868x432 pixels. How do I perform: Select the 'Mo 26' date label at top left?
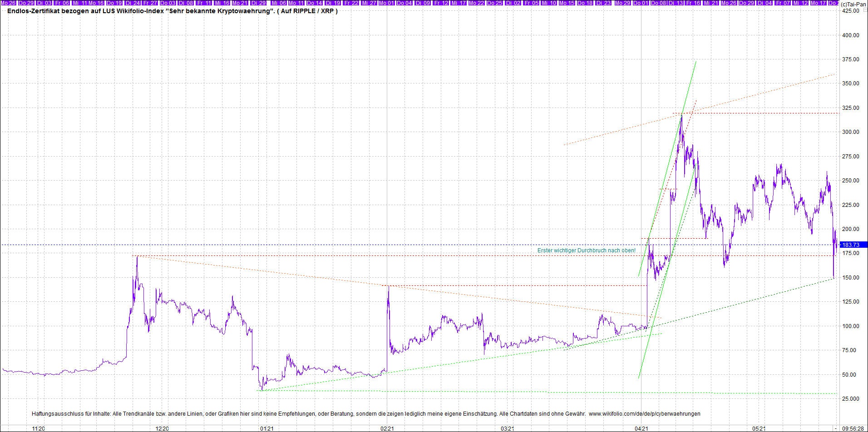coord(8,3)
